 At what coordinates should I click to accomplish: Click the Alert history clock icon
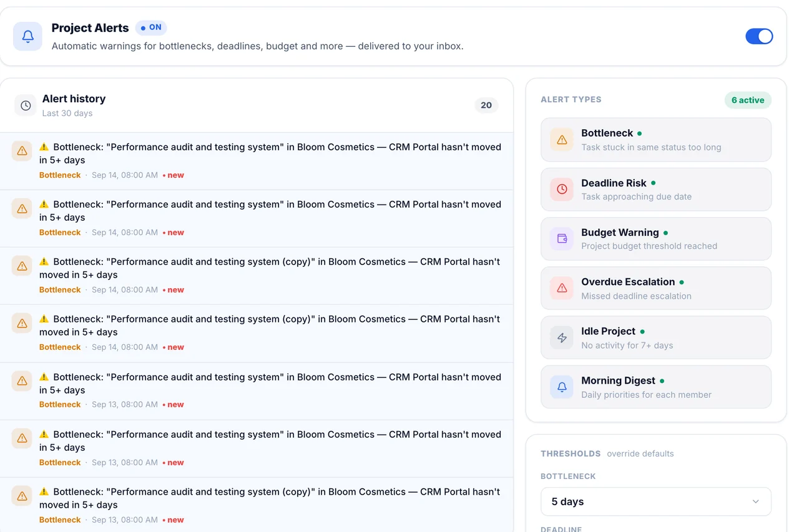pyautogui.click(x=26, y=105)
